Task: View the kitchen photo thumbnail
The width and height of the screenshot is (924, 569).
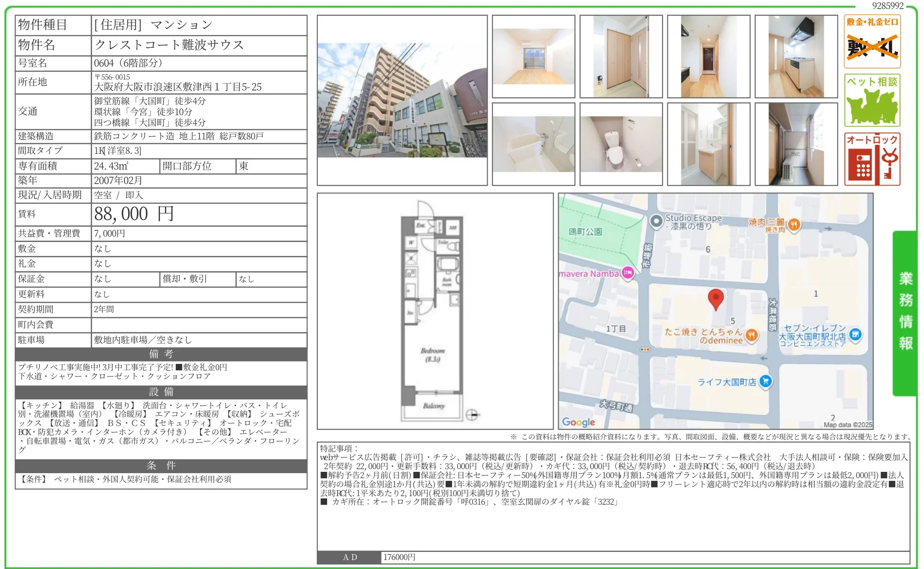Action: (x=795, y=56)
